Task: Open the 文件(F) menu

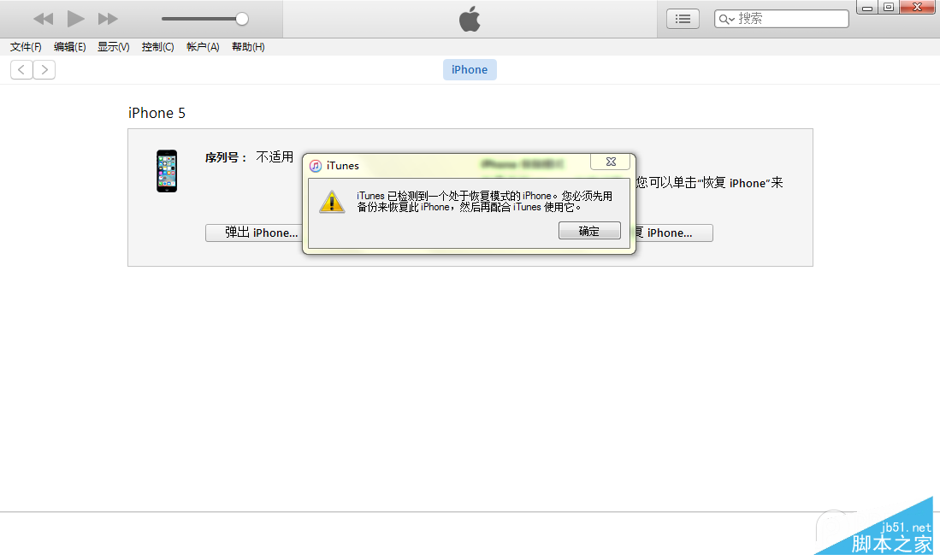Action: (x=26, y=47)
